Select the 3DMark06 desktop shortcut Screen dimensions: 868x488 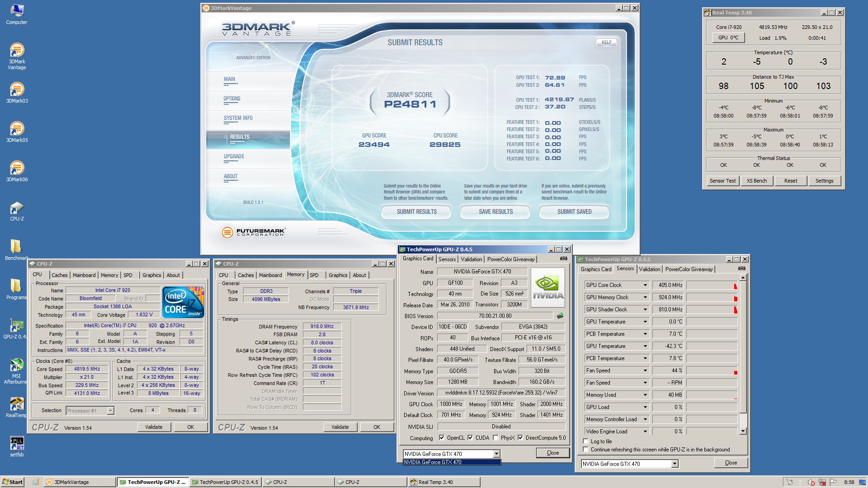17,171
